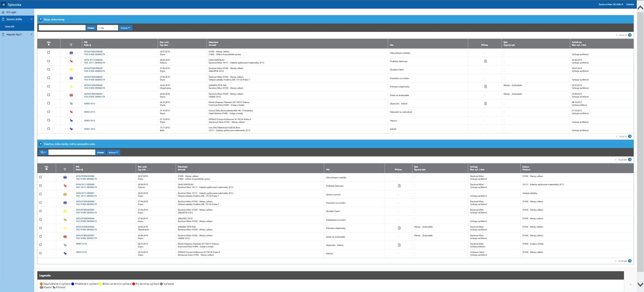
Task: Open the search magnifier dropdown in Všechny dokumenty
Action: [43, 153]
